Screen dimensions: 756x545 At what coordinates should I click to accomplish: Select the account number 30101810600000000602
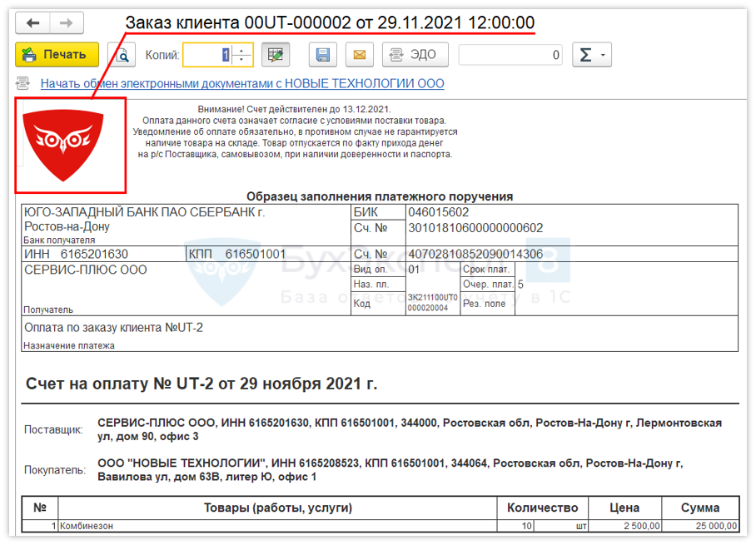click(475, 228)
